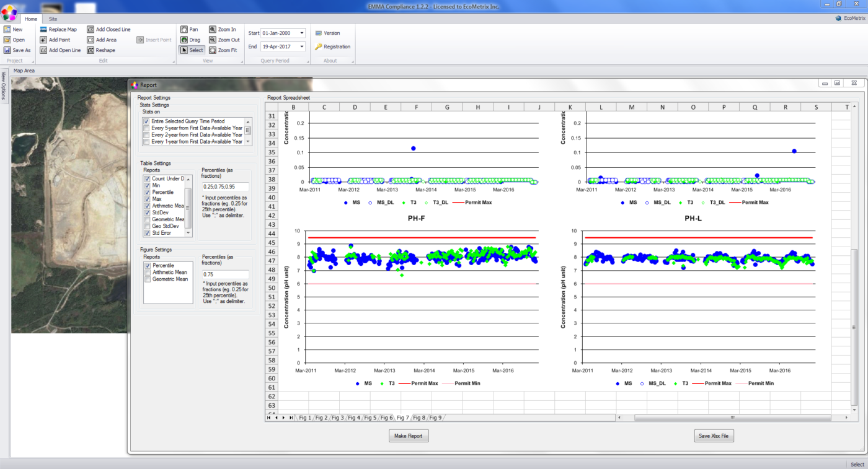
Task: Select the Add Point tool
Action: (55, 40)
